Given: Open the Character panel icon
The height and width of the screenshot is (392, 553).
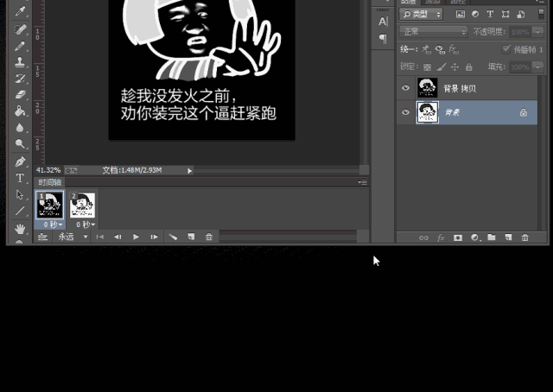Looking at the screenshot, I should [383, 22].
